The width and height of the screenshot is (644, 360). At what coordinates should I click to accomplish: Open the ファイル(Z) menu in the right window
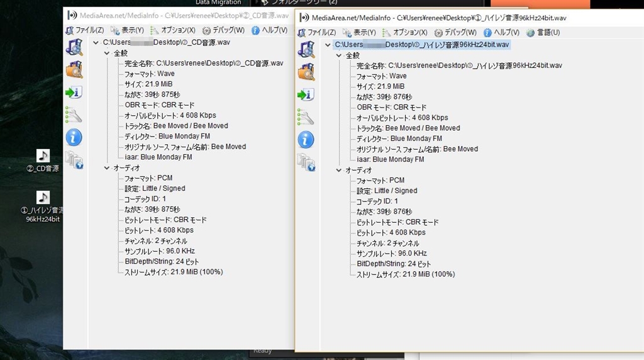317,33
